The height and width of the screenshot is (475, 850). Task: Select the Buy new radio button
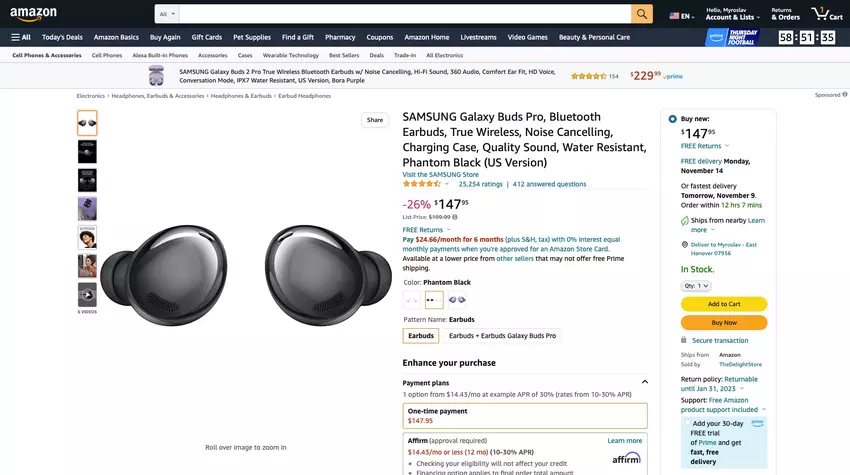point(672,119)
